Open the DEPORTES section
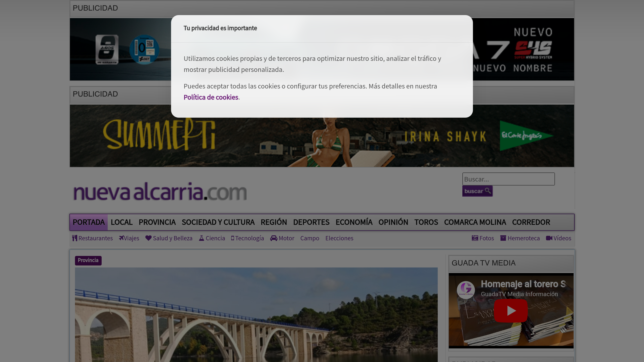644x362 pixels. (311, 222)
